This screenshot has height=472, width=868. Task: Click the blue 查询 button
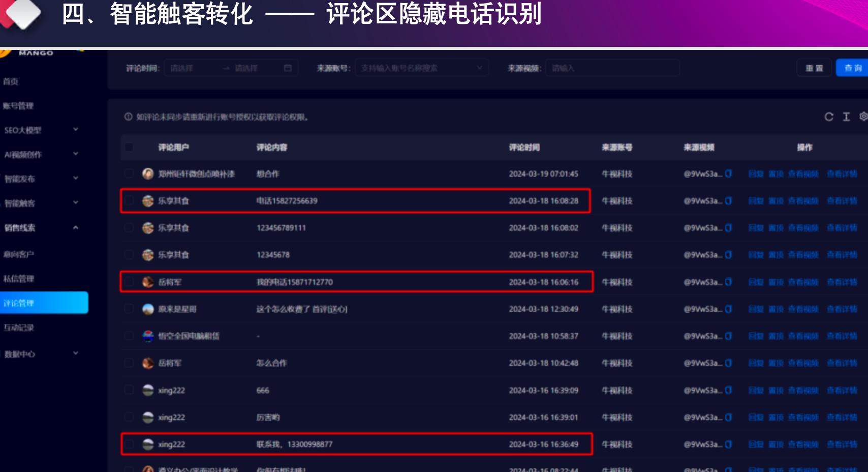(x=852, y=68)
